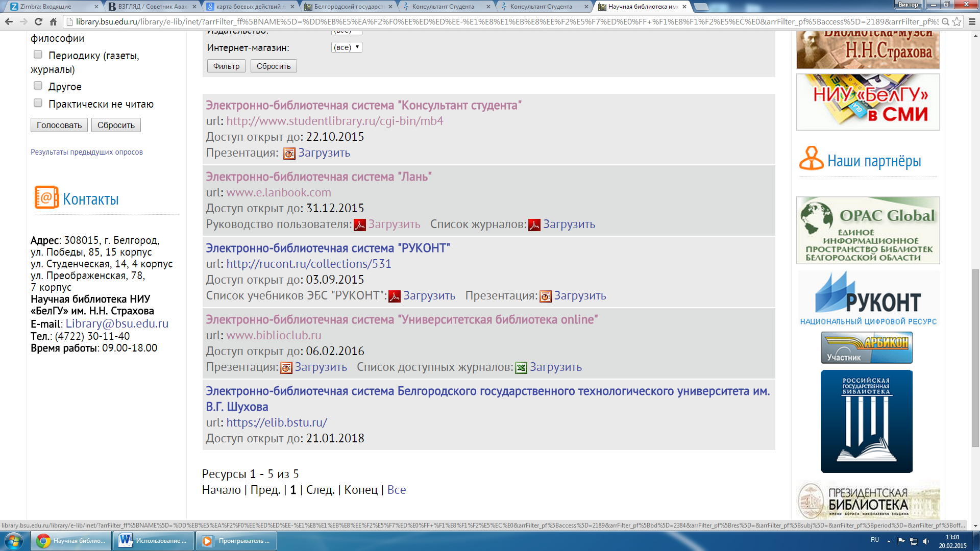
Task: Open presentation icon for Консультант студента
Action: point(289,154)
